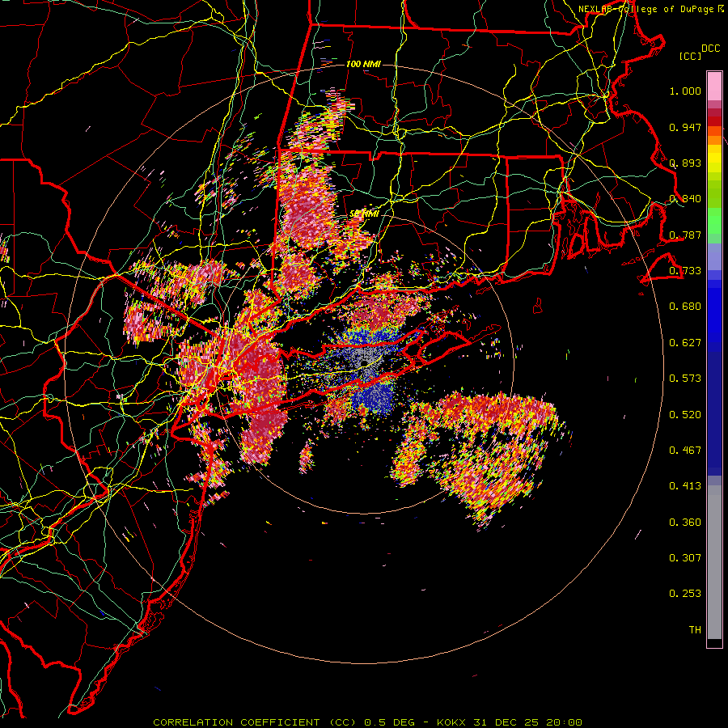Pick the pink color at top of the color bar

pyautogui.click(x=714, y=86)
